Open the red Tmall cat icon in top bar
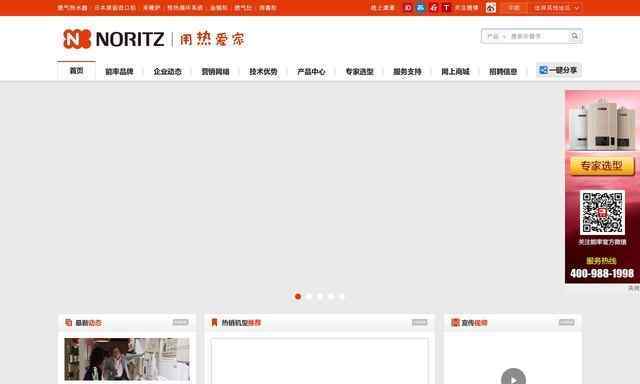This screenshot has height=384, width=640. tap(433, 8)
